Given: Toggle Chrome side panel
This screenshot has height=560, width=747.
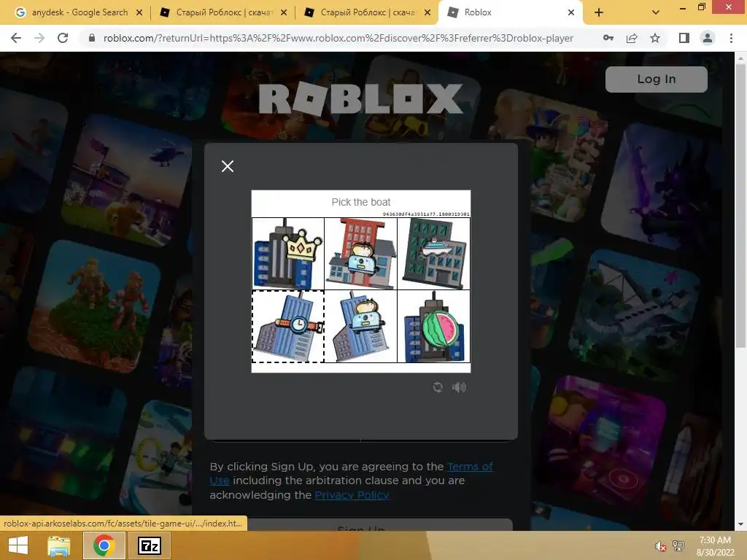Looking at the screenshot, I should point(684,38).
